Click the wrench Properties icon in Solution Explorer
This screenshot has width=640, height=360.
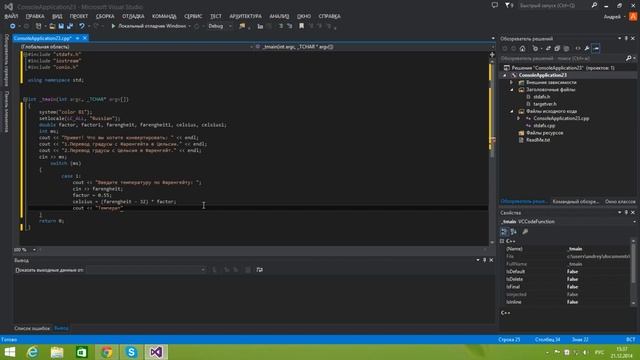click(587, 49)
